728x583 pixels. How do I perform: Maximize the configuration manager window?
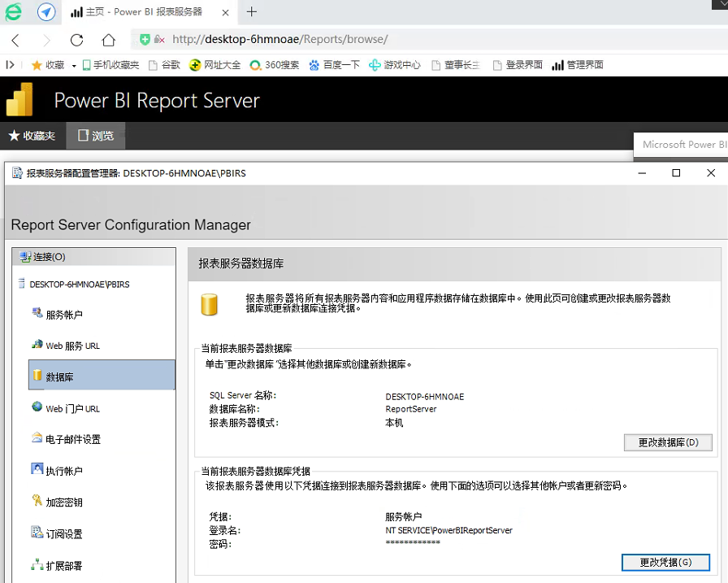tap(677, 173)
